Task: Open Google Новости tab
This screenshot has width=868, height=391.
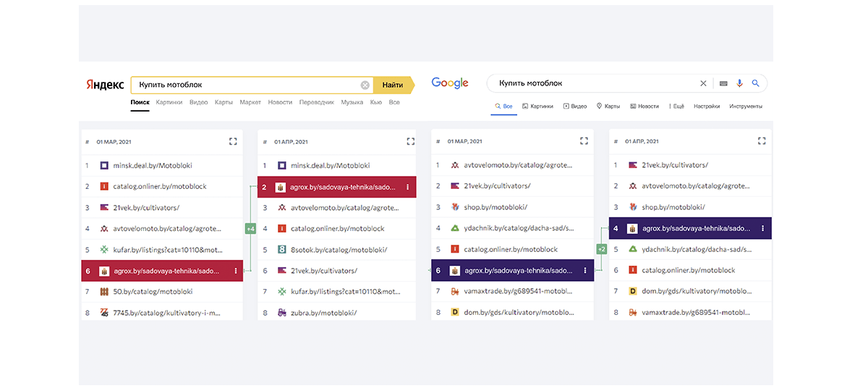Action: pyautogui.click(x=644, y=106)
